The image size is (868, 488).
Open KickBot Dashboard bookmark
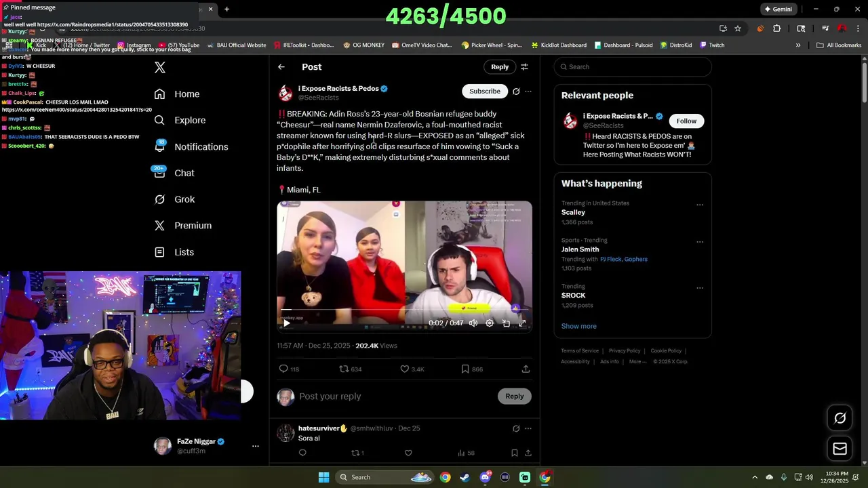558,45
